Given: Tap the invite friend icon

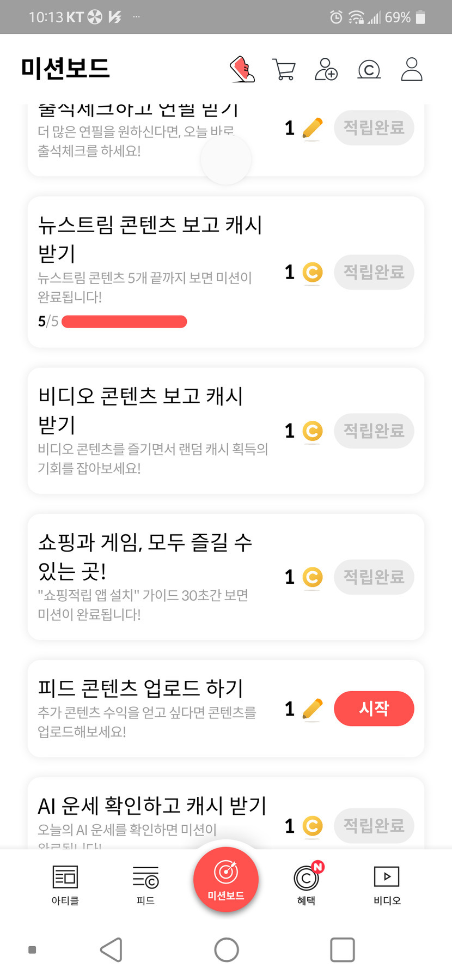Looking at the screenshot, I should (326, 70).
